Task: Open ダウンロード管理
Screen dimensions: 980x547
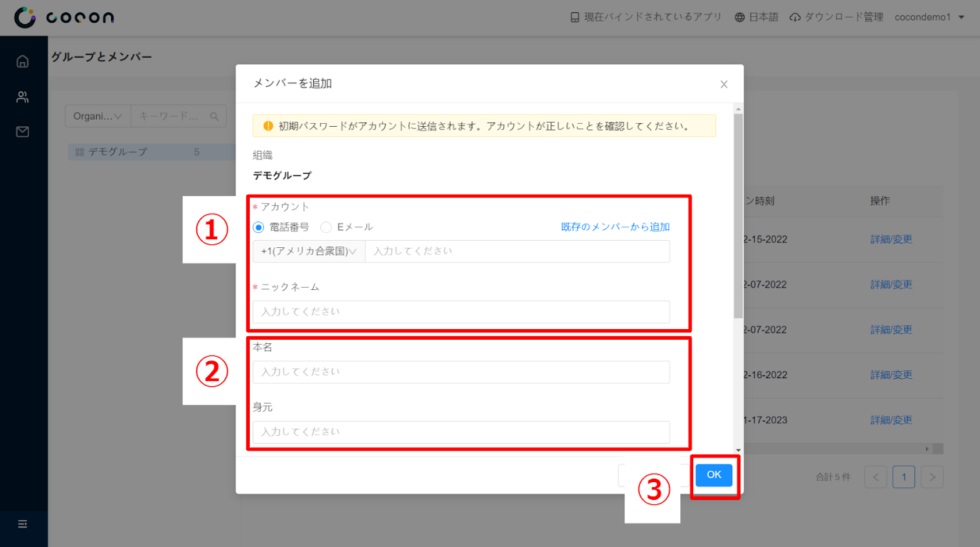Action: [x=836, y=17]
